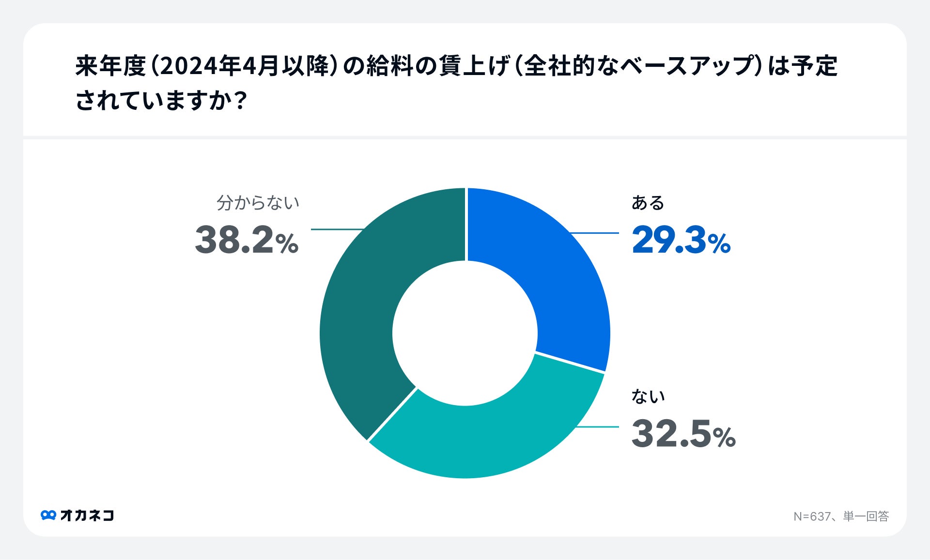Click the 32.5% value
930x560 pixels.
(683, 434)
